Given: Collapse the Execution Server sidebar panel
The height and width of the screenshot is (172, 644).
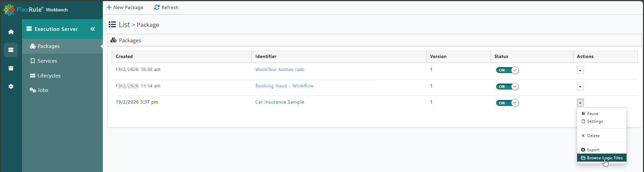Looking at the screenshot, I should 93,29.
